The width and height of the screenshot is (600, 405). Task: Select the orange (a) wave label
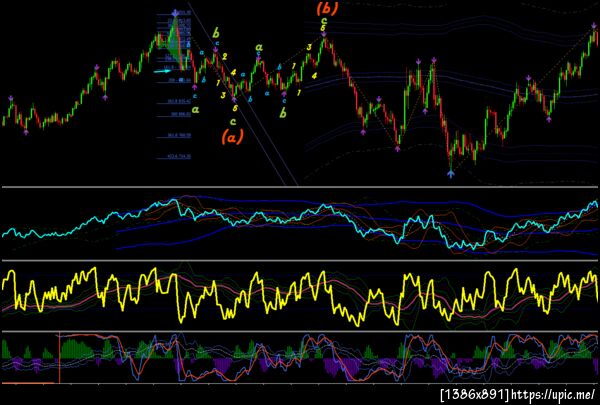tap(232, 137)
